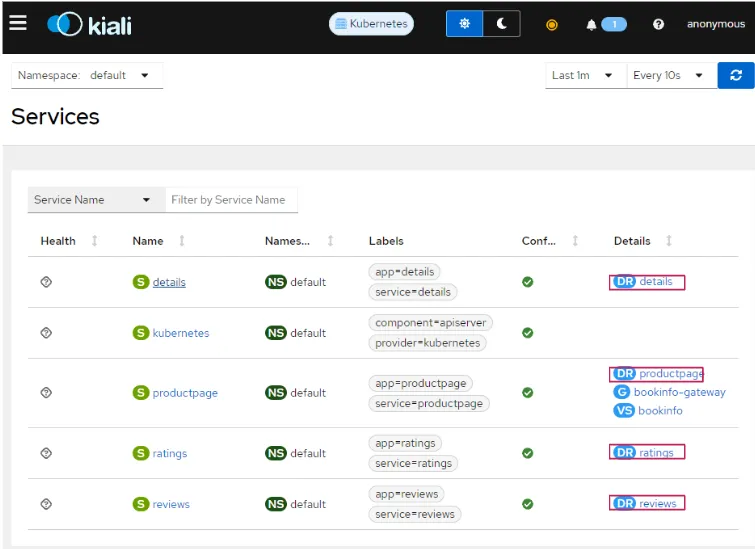Viewport: 755px width, 549px height.
Task: Click the orange mesh status indicator
Action: tap(552, 25)
